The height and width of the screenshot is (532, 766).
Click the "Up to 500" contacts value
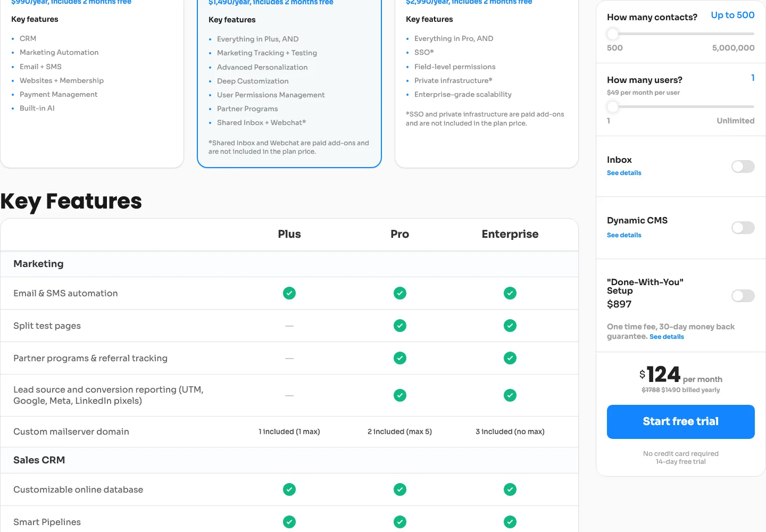(x=733, y=15)
